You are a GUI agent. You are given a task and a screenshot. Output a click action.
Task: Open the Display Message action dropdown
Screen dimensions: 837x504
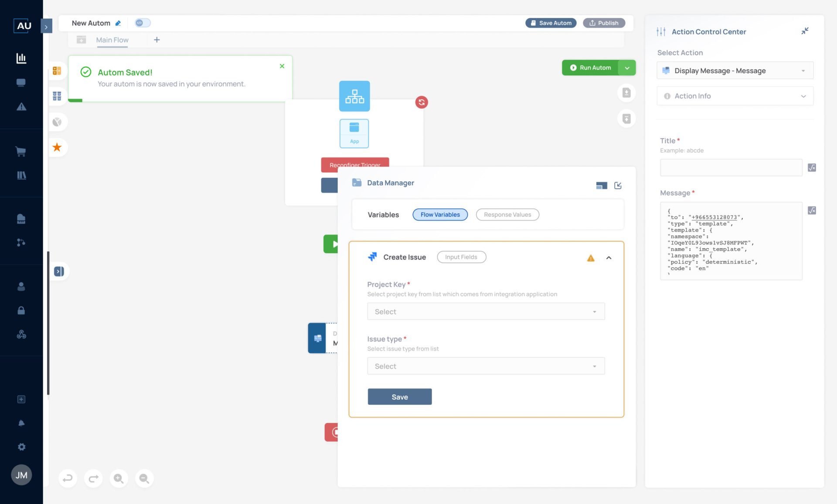click(x=735, y=70)
